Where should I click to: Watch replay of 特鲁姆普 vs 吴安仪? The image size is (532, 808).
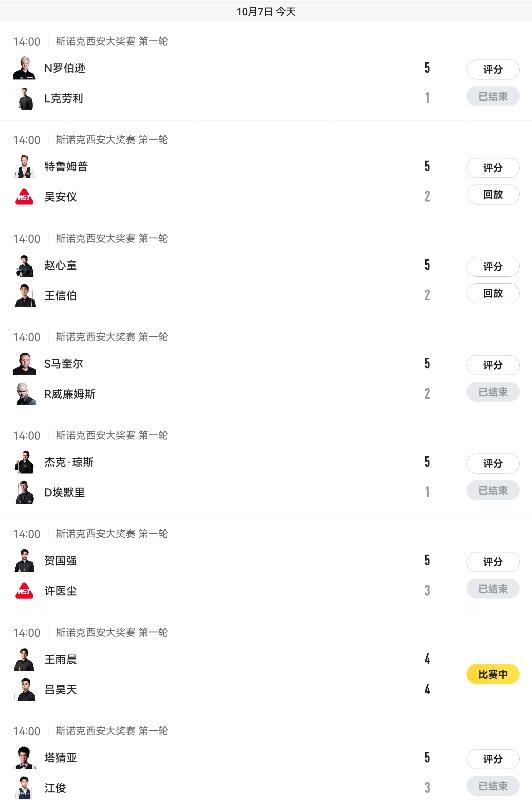[x=493, y=195]
